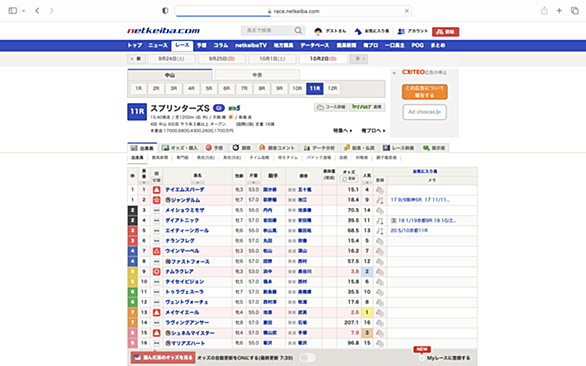Click favorite-register icon for テイエムスパーダ
The image size is (586, 366).
tap(380, 190)
